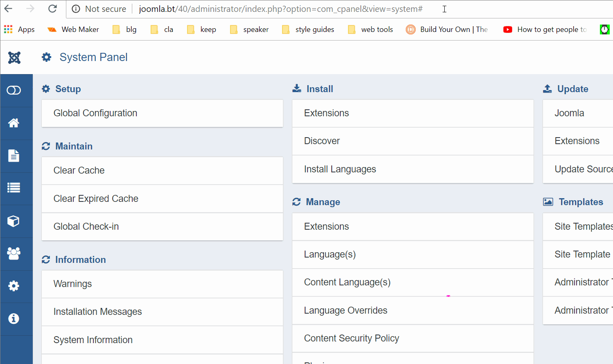Open Content Language(s)
The image size is (613, 364).
(x=413, y=283)
